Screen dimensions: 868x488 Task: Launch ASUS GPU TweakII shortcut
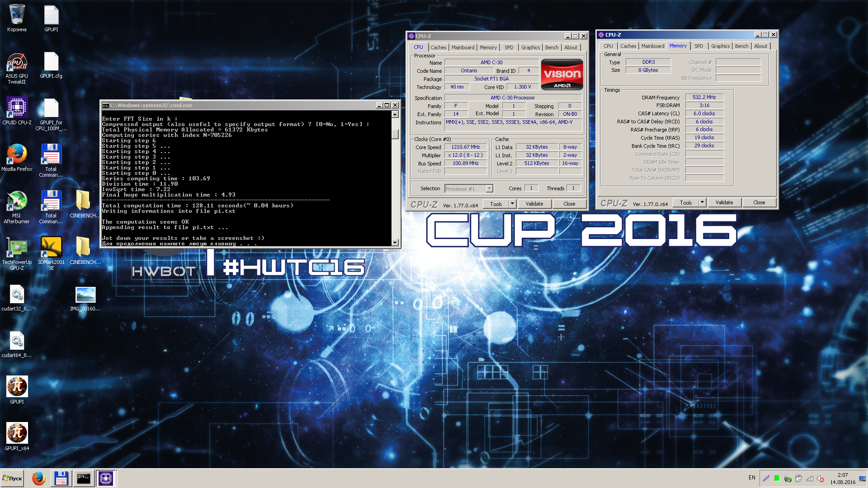pos(17,68)
